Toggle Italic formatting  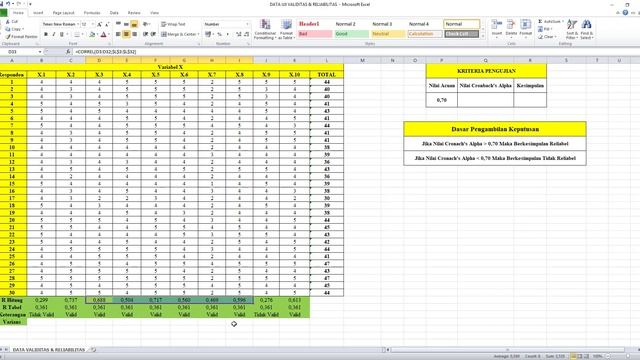tap(53, 34)
